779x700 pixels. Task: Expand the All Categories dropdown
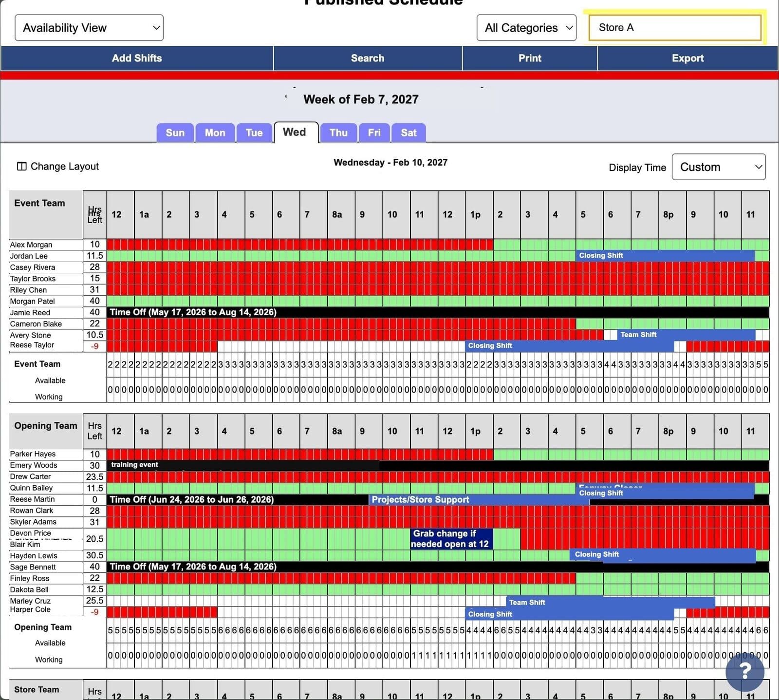pyautogui.click(x=526, y=28)
